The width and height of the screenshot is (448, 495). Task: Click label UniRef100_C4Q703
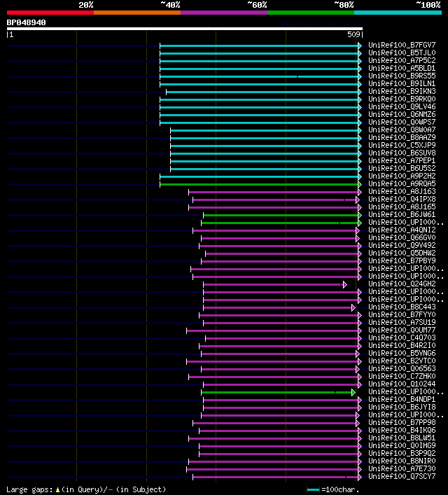pyautogui.click(x=402, y=337)
